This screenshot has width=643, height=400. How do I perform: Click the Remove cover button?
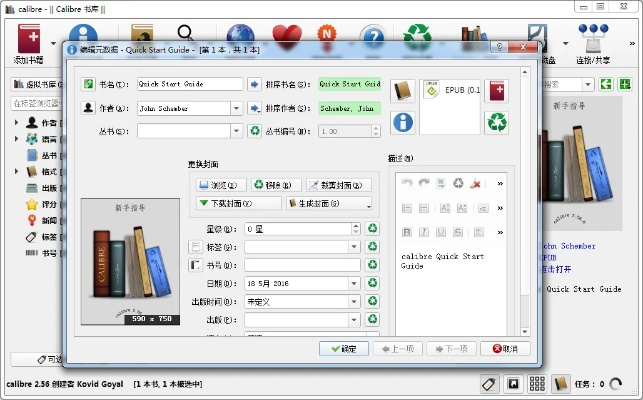[276, 185]
